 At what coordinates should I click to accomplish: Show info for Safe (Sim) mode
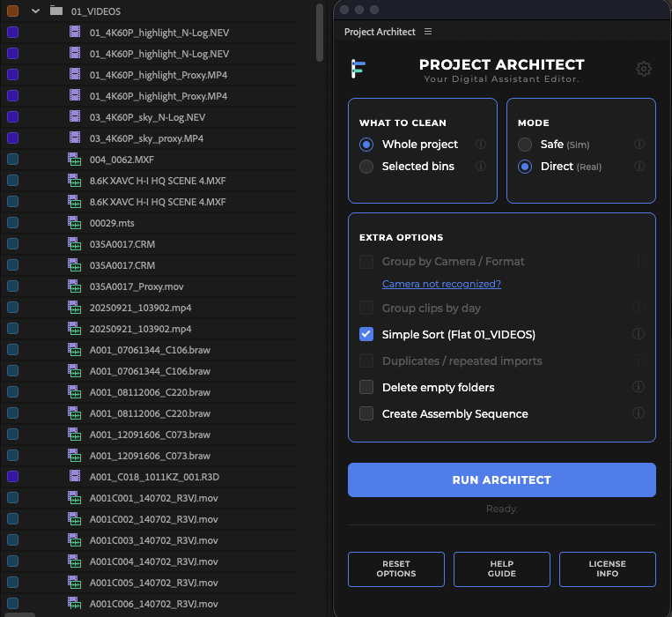[x=639, y=144]
